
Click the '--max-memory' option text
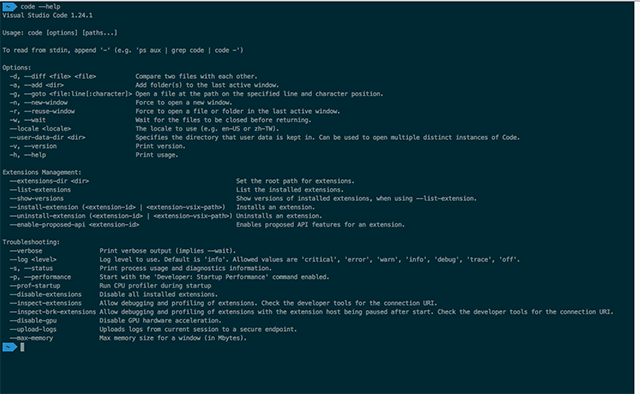click(31, 338)
